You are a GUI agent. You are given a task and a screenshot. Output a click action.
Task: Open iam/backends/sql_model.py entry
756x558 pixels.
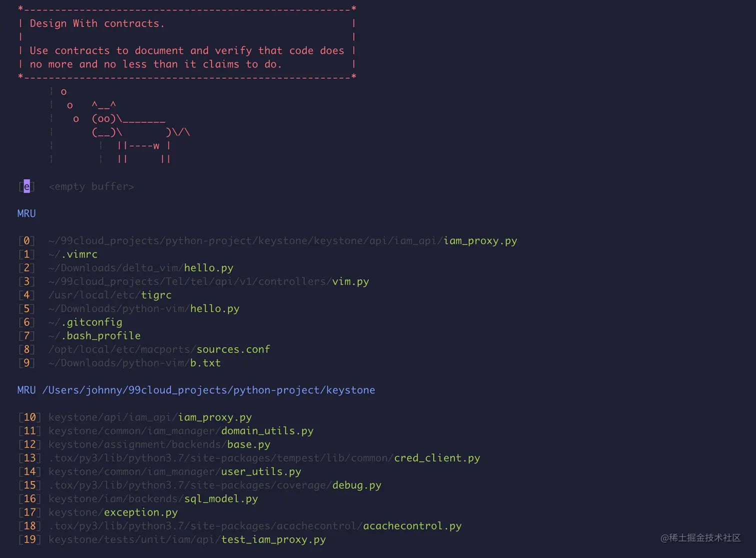click(138, 498)
